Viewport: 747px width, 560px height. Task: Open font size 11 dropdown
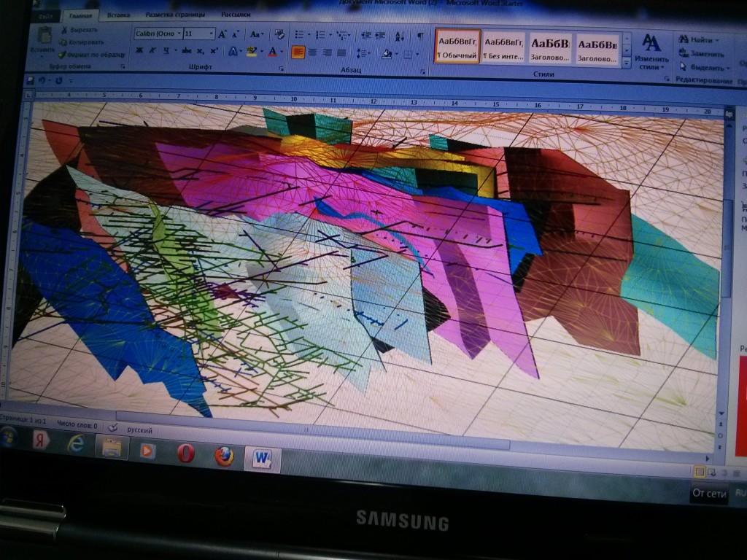coord(199,34)
